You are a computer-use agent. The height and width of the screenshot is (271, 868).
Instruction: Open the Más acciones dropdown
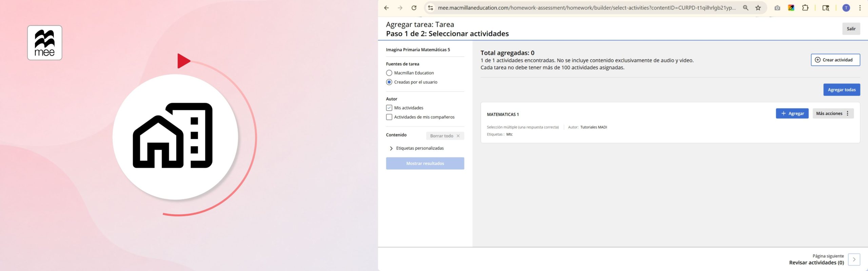point(833,113)
